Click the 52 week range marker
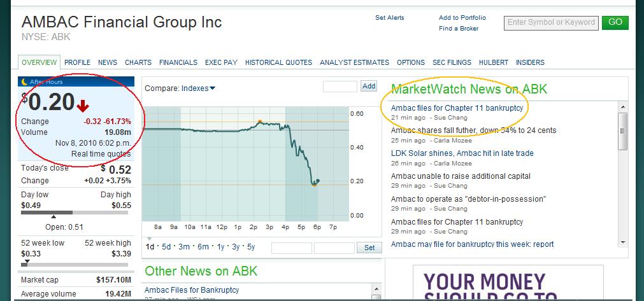Screen dimensions: 644x301 click(27, 261)
